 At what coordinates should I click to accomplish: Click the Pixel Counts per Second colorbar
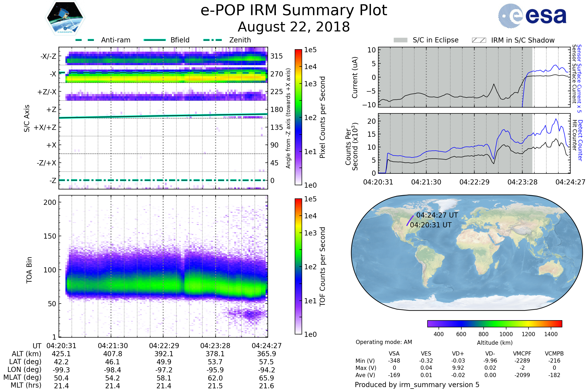coord(298,117)
